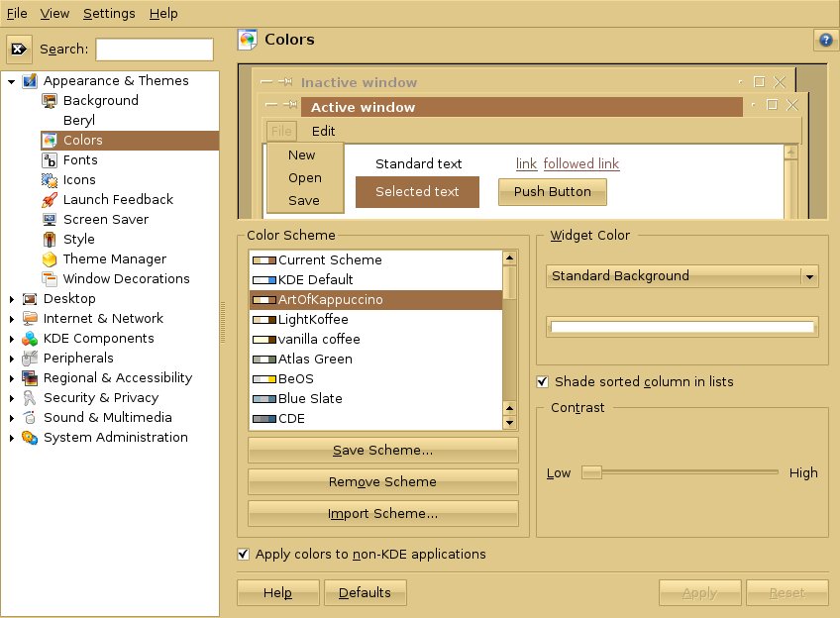Click the clear search icon beside Search
The image size is (840, 618).
click(x=19, y=50)
